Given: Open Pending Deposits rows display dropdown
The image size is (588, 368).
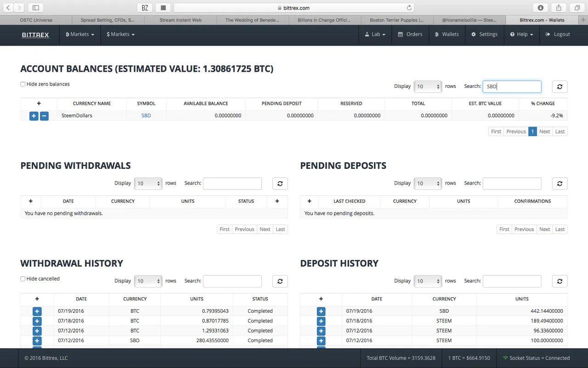Looking at the screenshot, I should click(428, 184).
